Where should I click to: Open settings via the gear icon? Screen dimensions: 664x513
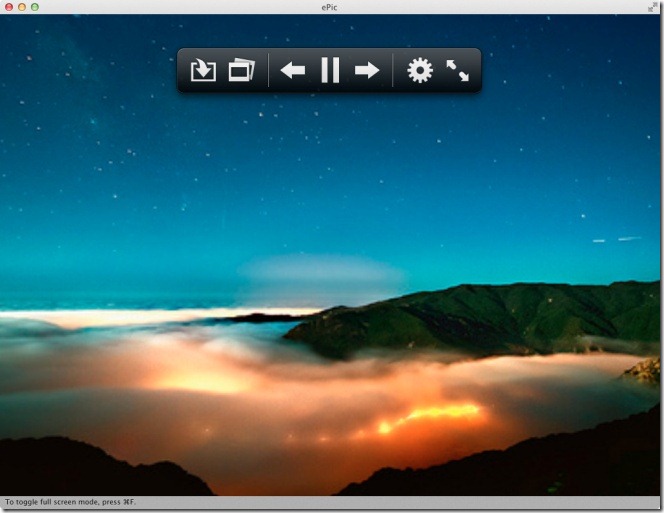pos(420,70)
